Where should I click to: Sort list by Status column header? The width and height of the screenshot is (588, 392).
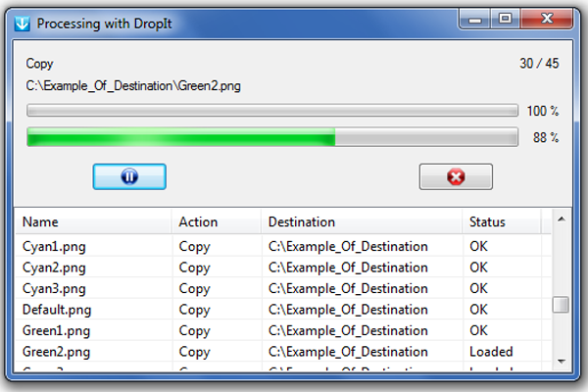502,221
